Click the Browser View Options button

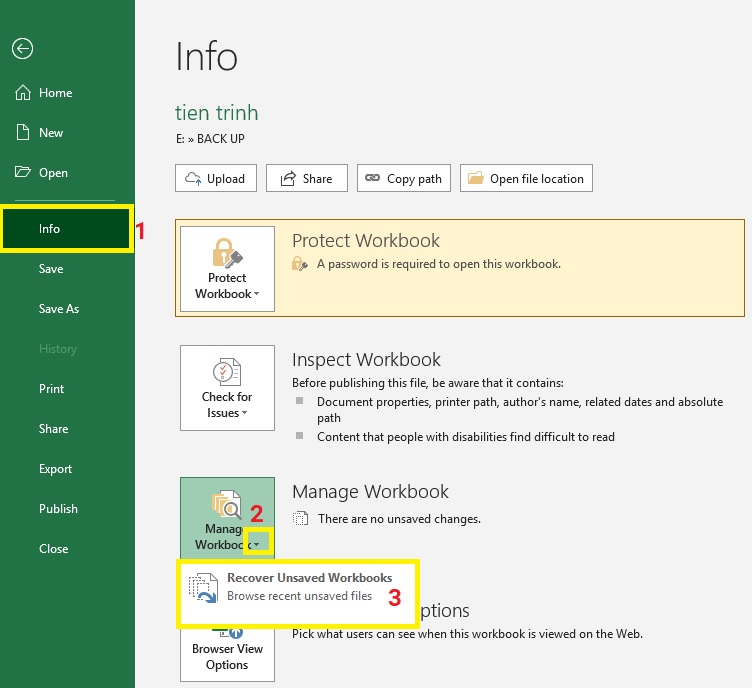(227, 654)
